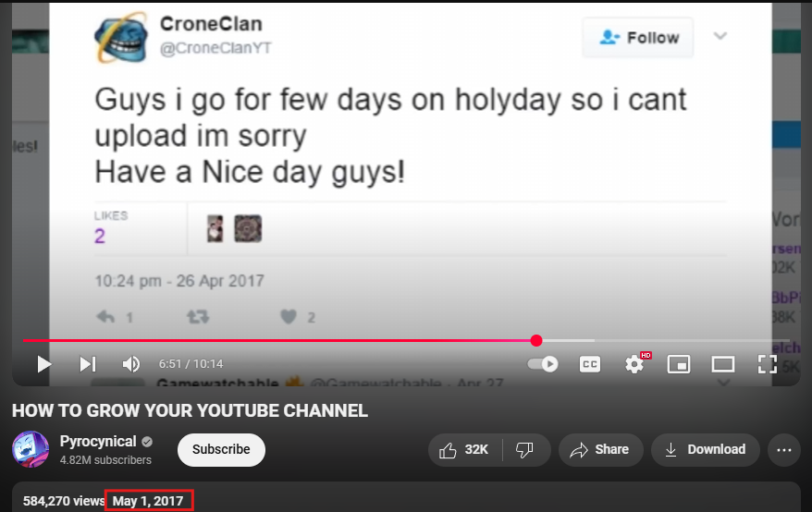Enable theater mode
Image resolution: width=812 pixels, height=512 pixels.
(722, 364)
